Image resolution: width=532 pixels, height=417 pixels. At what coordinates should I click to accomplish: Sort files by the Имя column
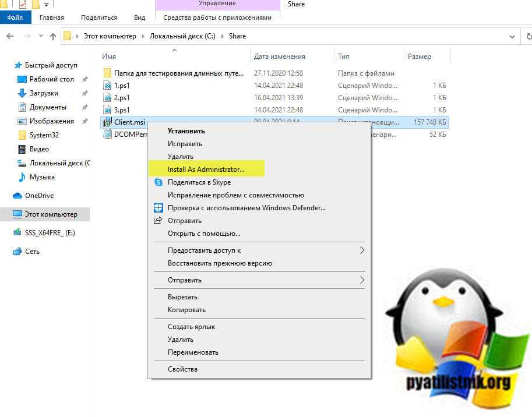click(x=108, y=56)
